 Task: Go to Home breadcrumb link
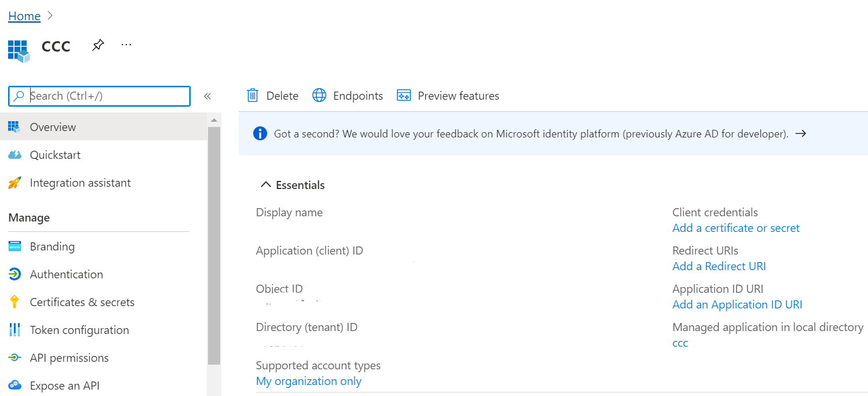coord(24,16)
